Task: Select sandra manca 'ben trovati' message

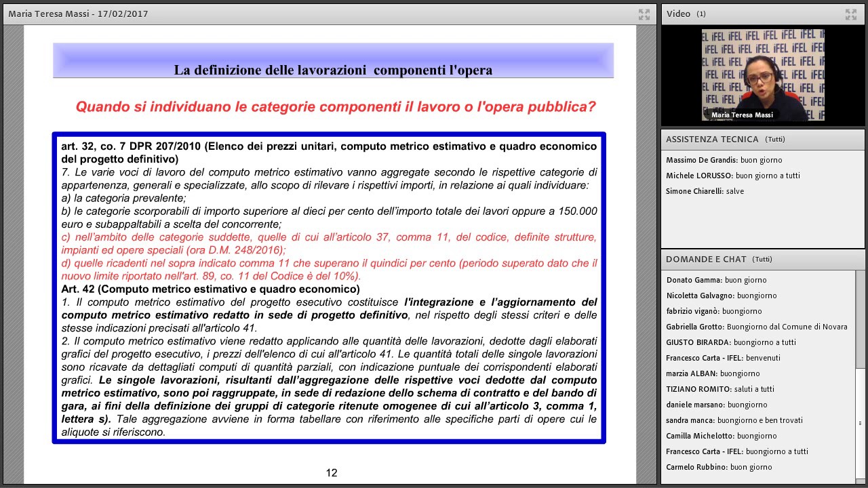Action: coord(734,420)
